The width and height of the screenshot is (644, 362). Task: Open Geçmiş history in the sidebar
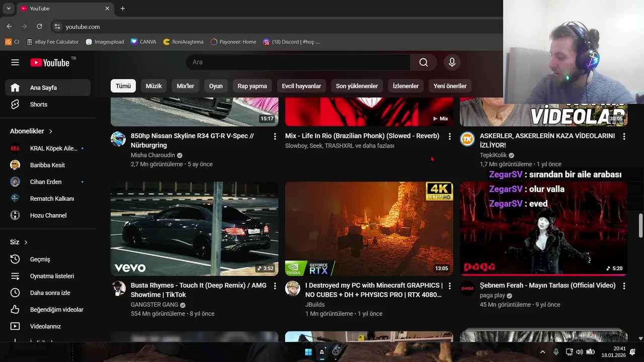coord(48,259)
